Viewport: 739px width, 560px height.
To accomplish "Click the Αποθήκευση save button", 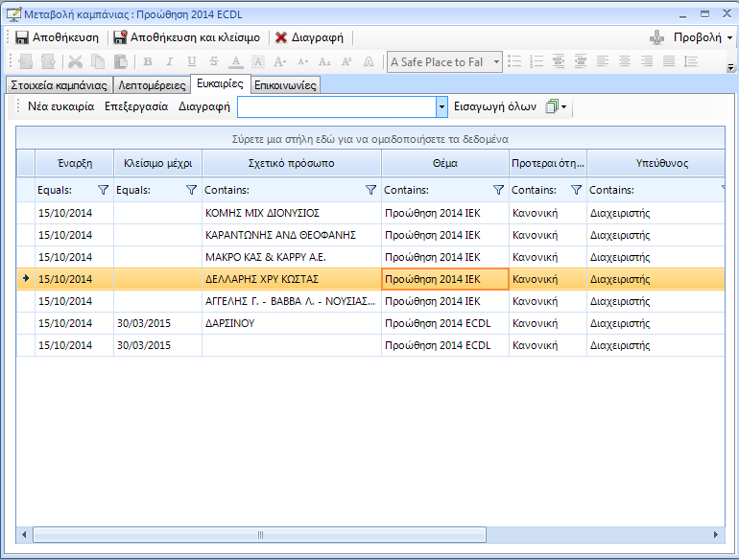I will tap(58, 38).
